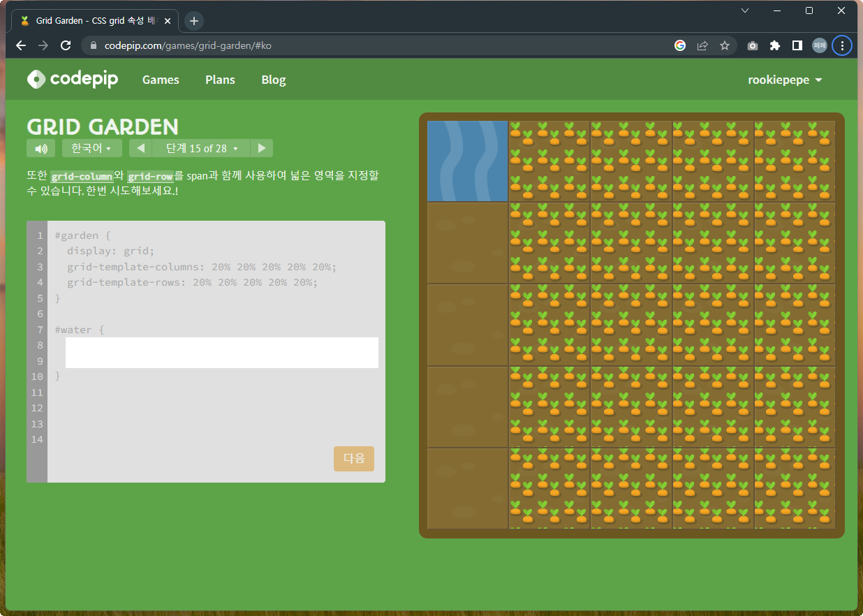Toggle the sound speaker button
The height and width of the screenshot is (616, 863).
click(40, 148)
